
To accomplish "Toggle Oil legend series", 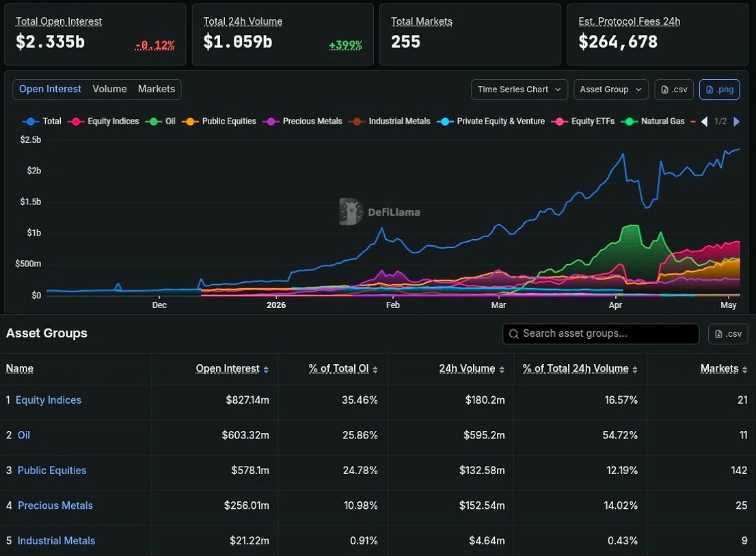I will point(160,122).
